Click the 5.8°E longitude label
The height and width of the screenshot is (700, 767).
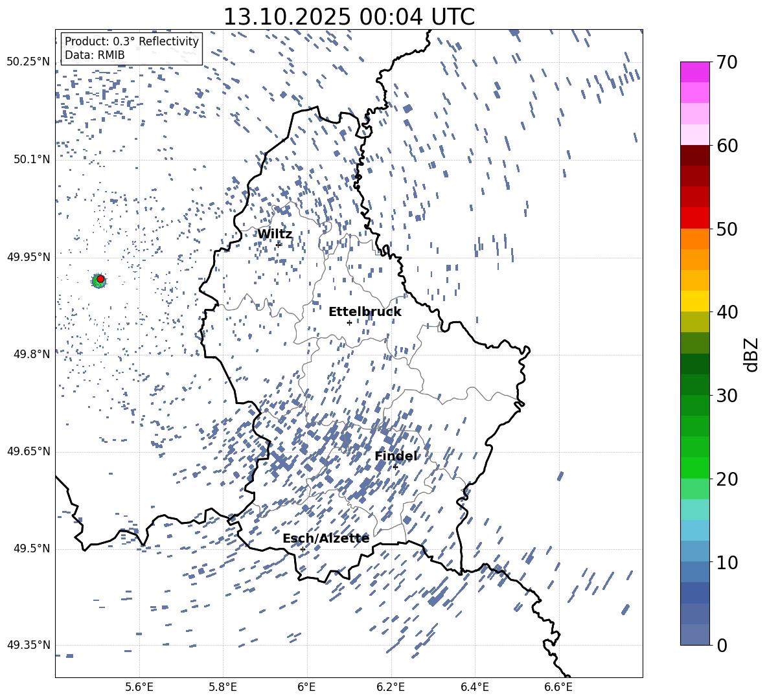[x=223, y=687]
